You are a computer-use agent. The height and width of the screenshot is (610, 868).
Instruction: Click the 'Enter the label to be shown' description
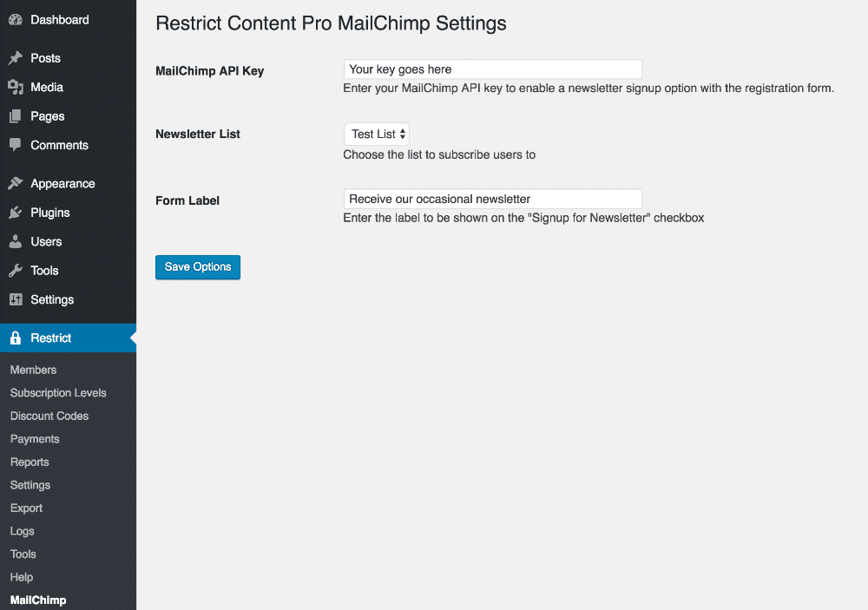coord(523,218)
